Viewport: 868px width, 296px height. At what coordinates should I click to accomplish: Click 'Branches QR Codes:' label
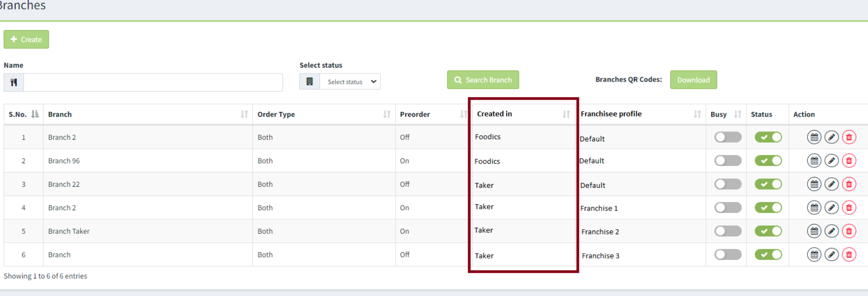(629, 79)
